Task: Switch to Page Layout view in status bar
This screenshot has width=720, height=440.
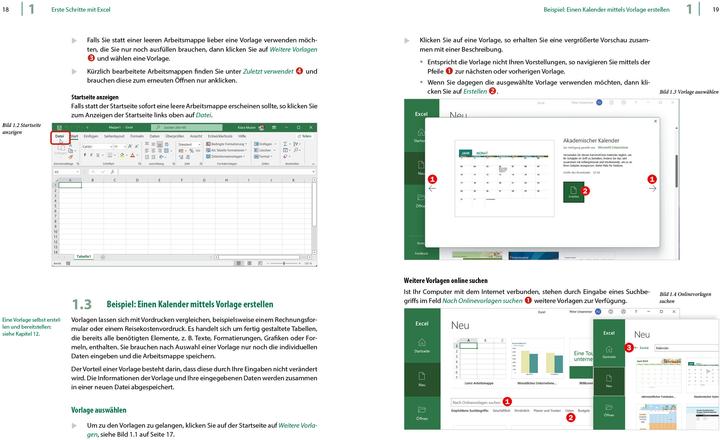Action: pyautogui.click(x=249, y=263)
